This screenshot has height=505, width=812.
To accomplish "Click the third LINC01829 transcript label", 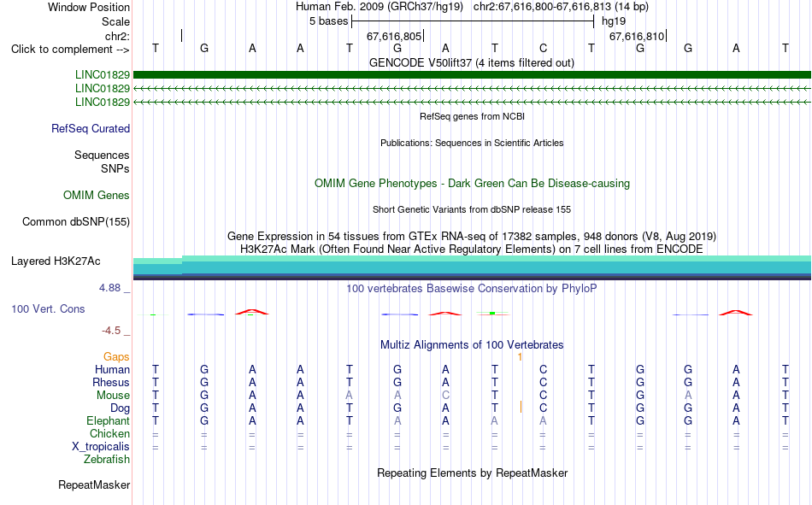I will [103, 102].
